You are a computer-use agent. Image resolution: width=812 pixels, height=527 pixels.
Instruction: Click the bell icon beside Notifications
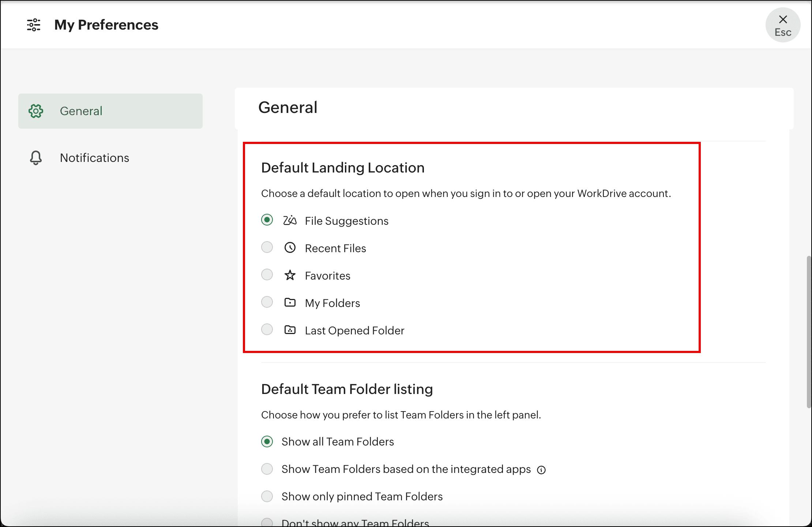[x=36, y=158]
